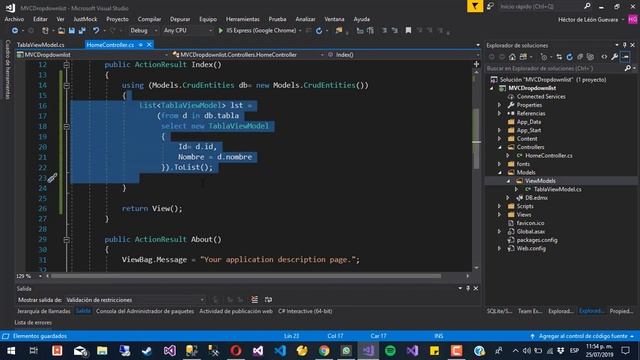Image resolution: width=640 pixels, height=360 pixels.
Task: Open Google Chrome from the taskbar
Action: pyautogui.click(x=324, y=351)
